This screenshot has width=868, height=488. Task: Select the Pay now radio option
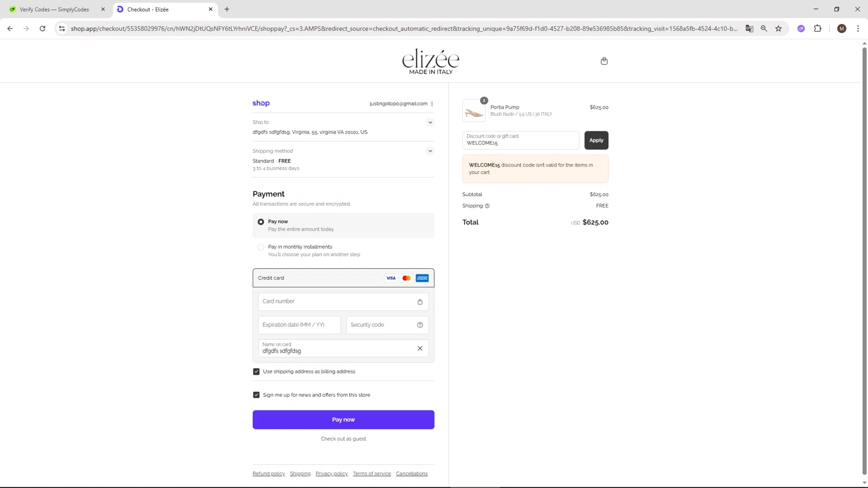coord(261,222)
